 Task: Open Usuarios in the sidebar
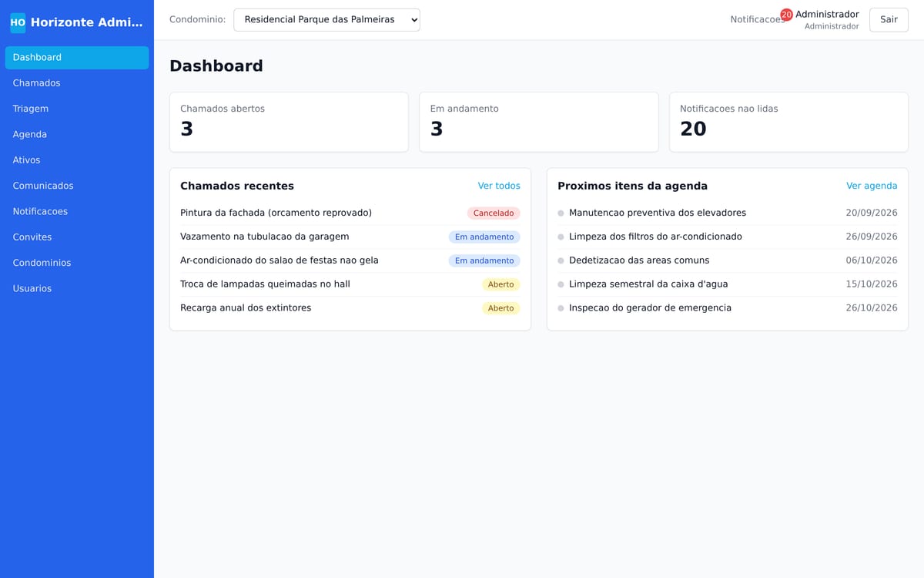77,289
